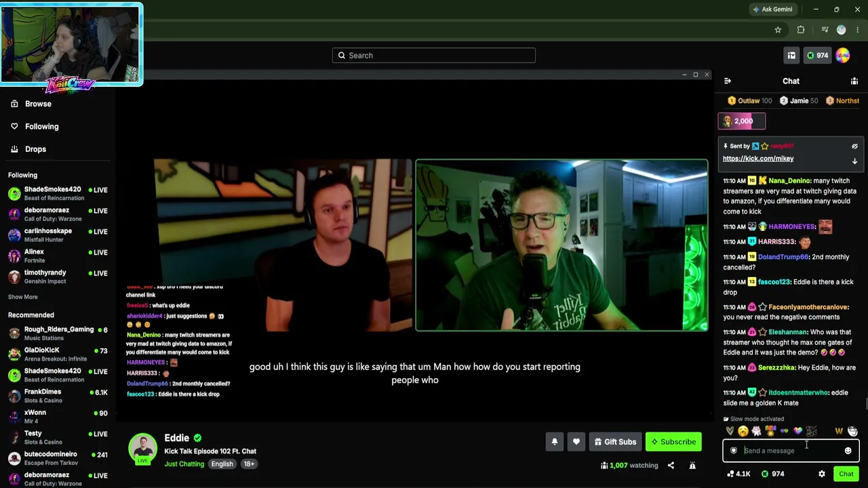The width and height of the screenshot is (868, 488).
Task: Insert the laughing troll face emote
Action: coord(852,431)
